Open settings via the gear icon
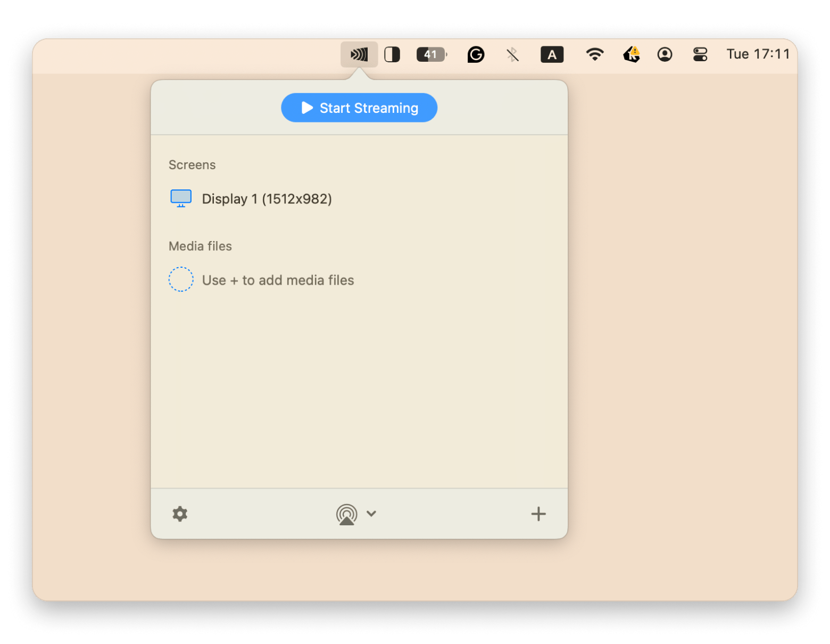 180,514
